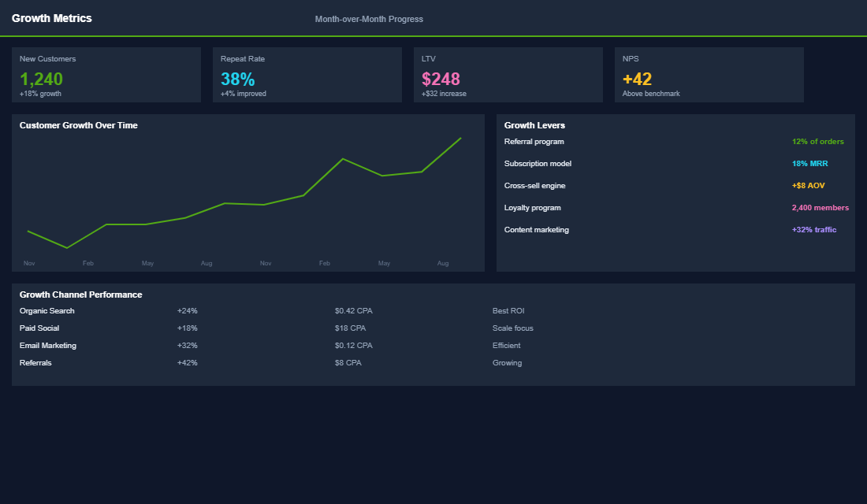Click the Email Marketing +32% growth figure
The image size is (867, 504).
click(x=187, y=345)
